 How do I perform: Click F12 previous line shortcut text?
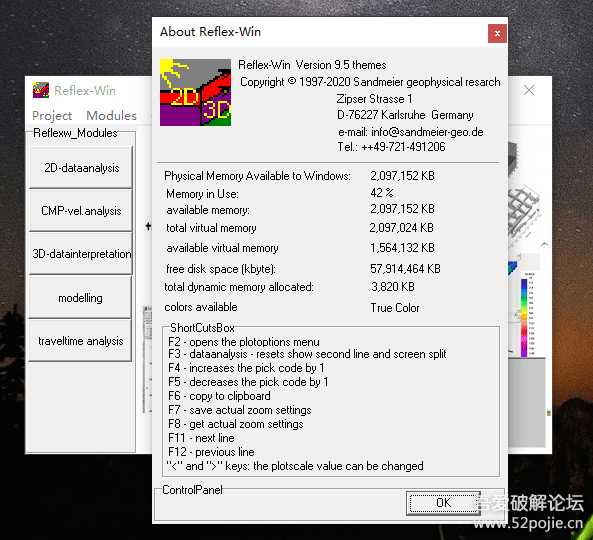[x=211, y=452]
